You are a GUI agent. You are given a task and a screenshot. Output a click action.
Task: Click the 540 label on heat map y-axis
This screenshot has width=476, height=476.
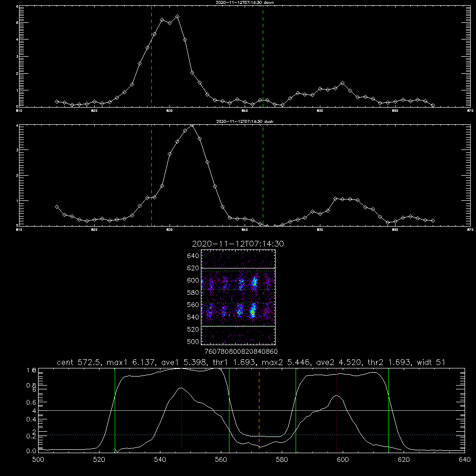[x=193, y=317]
